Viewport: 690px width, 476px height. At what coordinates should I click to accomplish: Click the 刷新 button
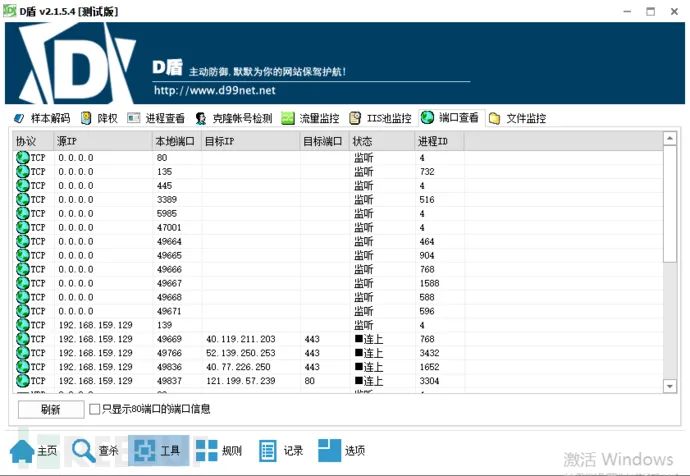tap(51, 410)
